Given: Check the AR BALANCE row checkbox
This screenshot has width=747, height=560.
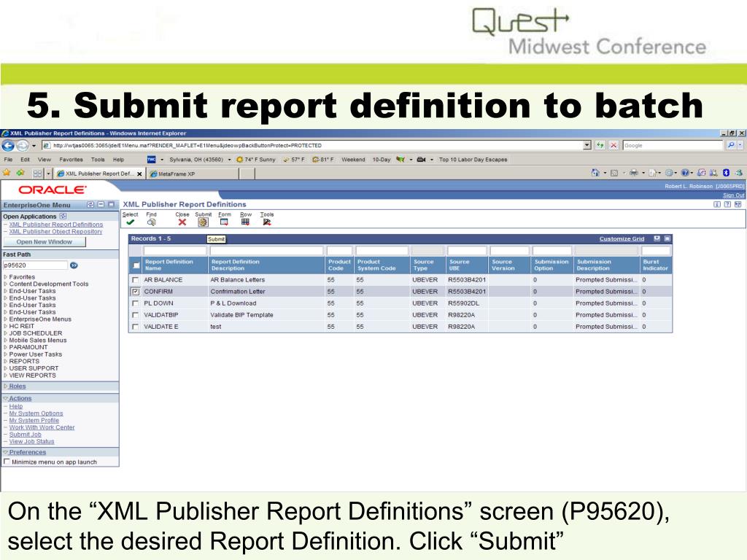Looking at the screenshot, I should coord(136,280).
